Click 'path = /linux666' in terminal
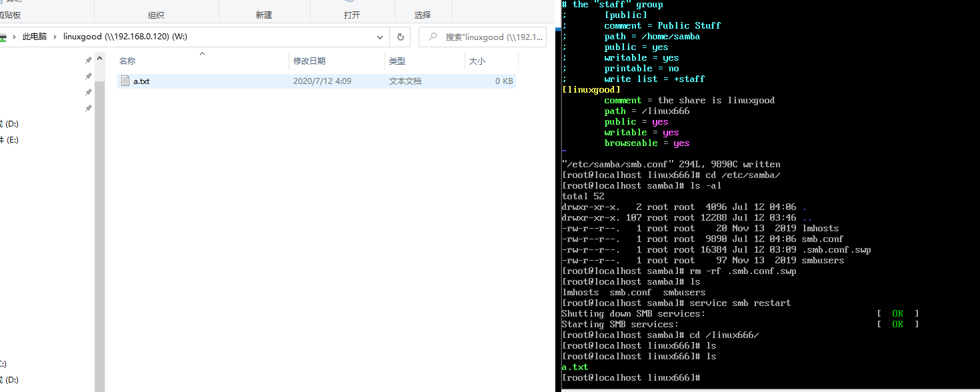 click(x=647, y=111)
